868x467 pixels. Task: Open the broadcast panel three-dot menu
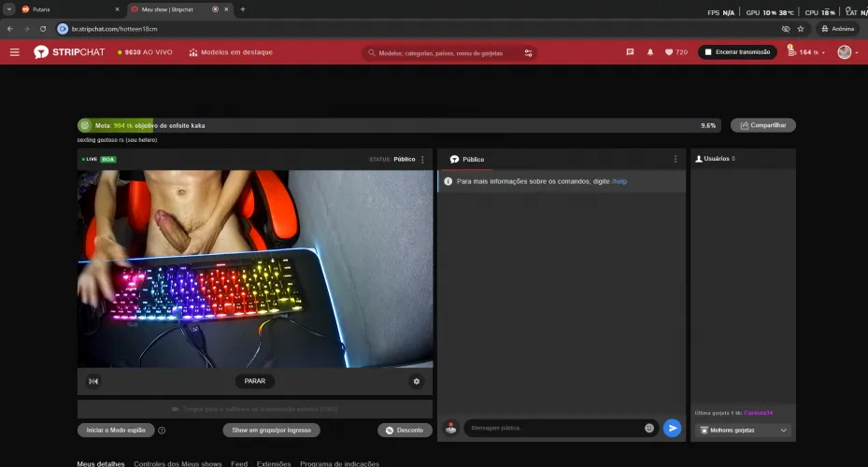[x=422, y=160]
